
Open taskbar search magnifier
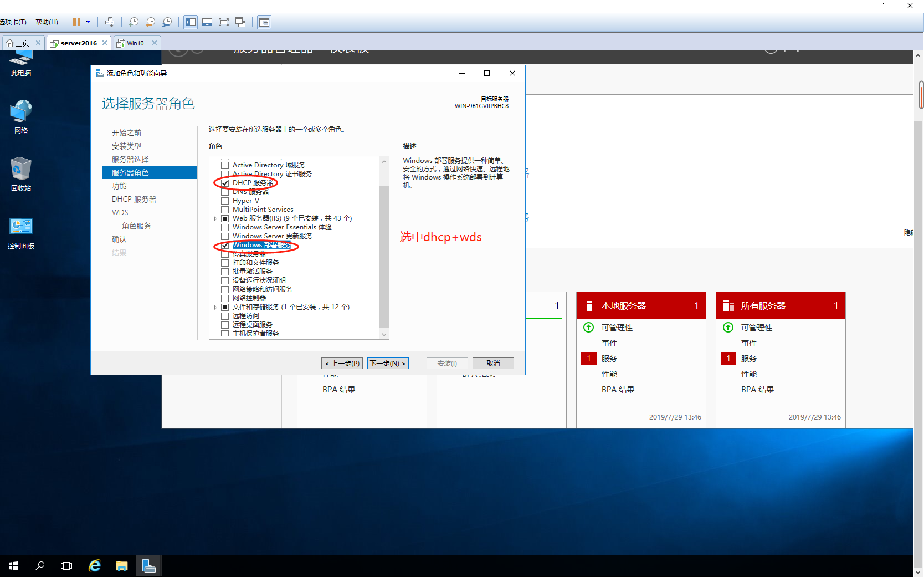(x=40, y=566)
